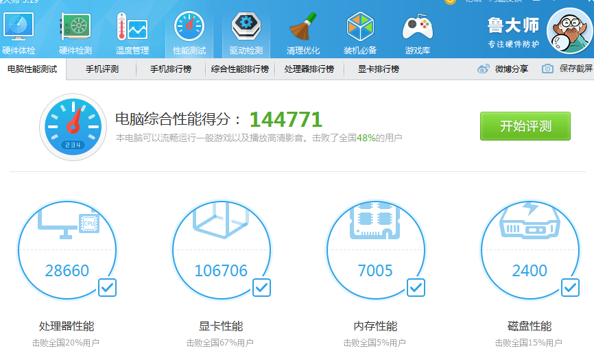Click the 显卡性能 label

221,326
